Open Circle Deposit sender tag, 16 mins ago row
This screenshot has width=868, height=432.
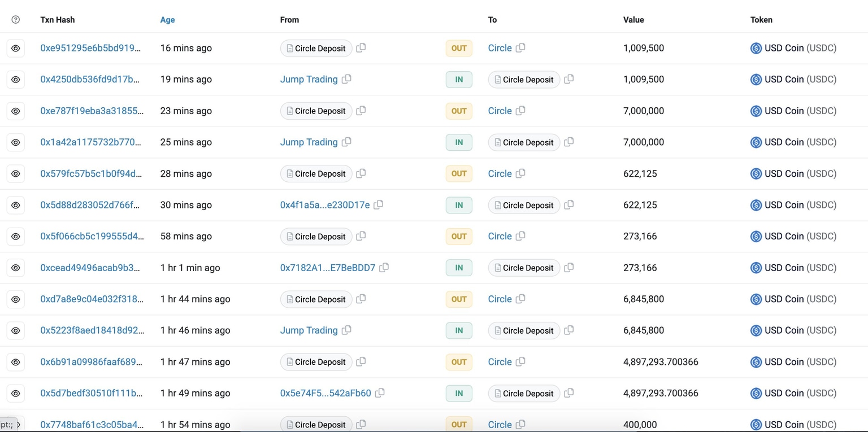(x=316, y=49)
